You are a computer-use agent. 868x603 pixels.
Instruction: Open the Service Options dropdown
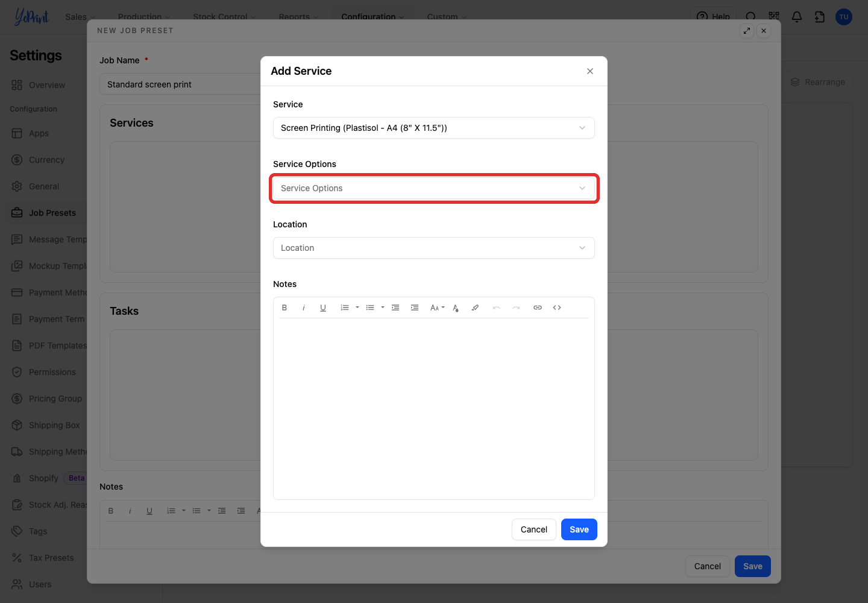[434, 188]
